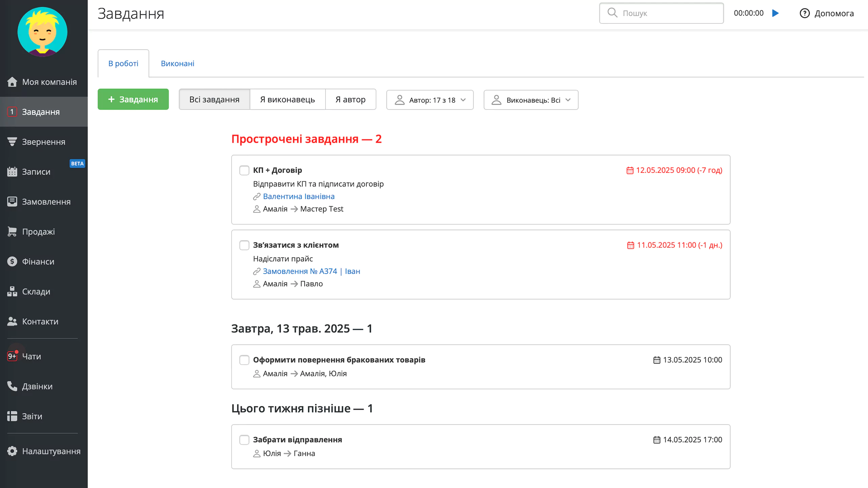Click the calendar icon for Записи
The image size is (868, 488).
click(12, 171)
